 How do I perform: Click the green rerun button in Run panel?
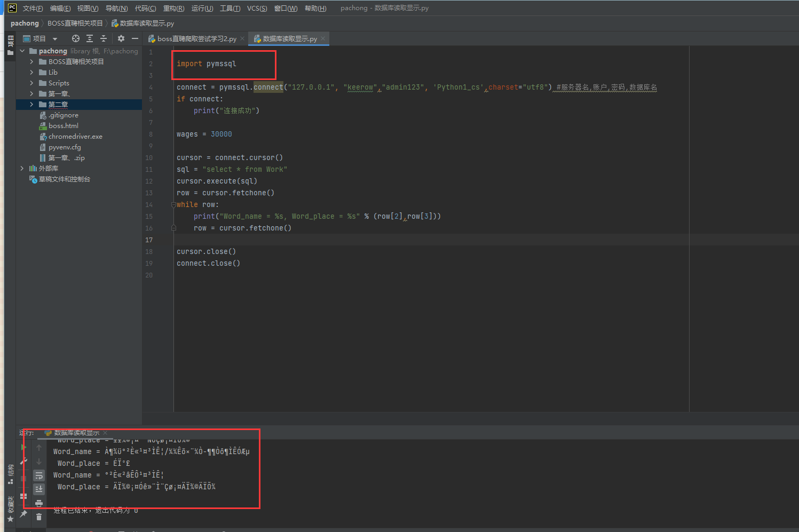[23, 447]
